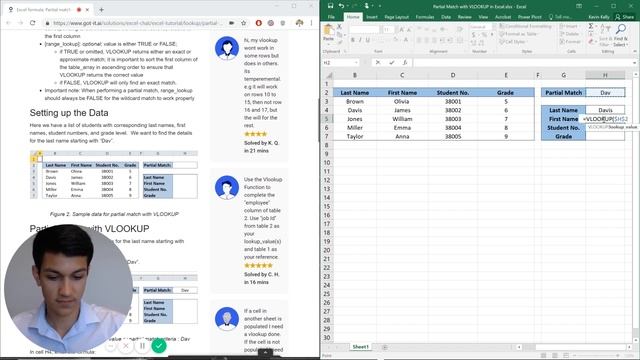
Task: Click the increase font size icon
Action: click(402, 30)
